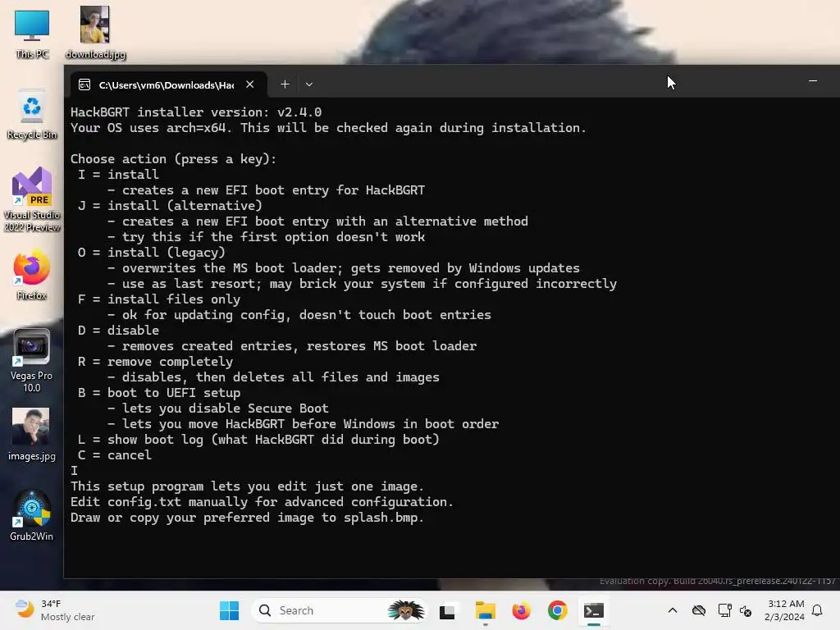Click the OneDrive cloud tray icon
This screenshot has width=840, height=630.
click(x=699, y=610)
